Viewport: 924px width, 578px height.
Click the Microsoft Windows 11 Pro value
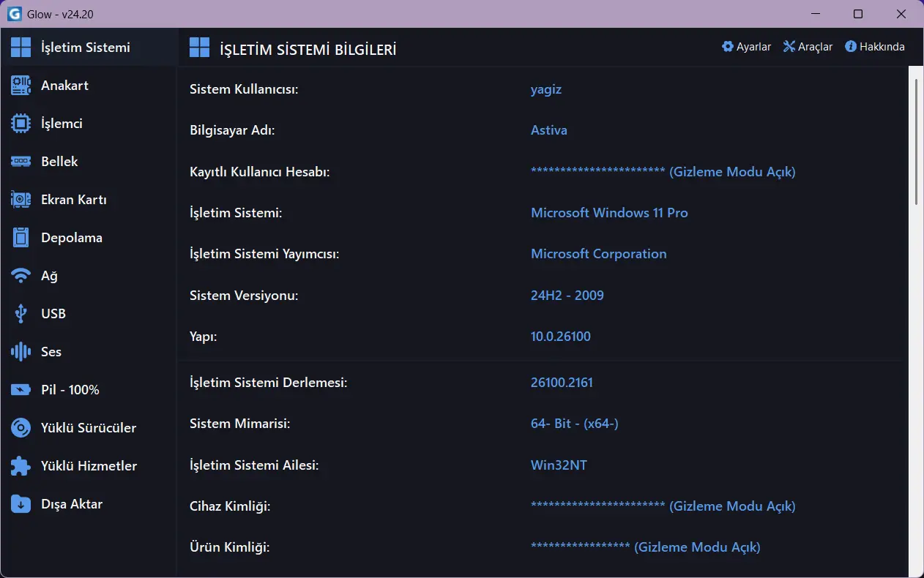[x=608, y=213]
